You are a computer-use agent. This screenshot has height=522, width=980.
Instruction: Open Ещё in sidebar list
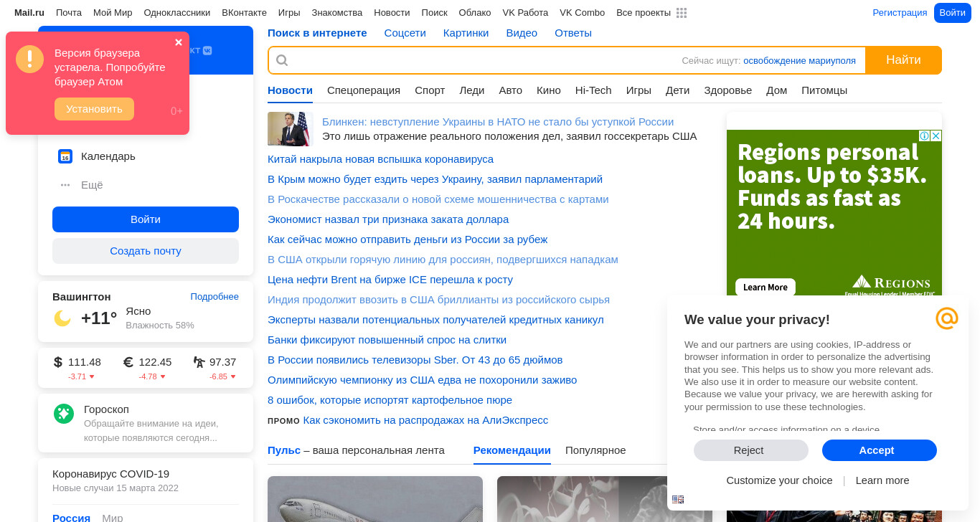tap(92, 185)
